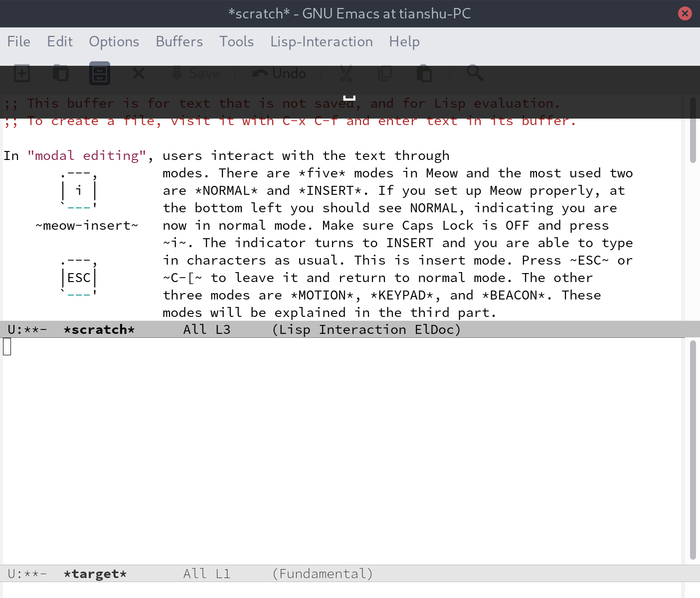Trigger Undo from the toolbar
Viewport: 700px width, 598px height.
pyautogui.click(x=279, y=73)
